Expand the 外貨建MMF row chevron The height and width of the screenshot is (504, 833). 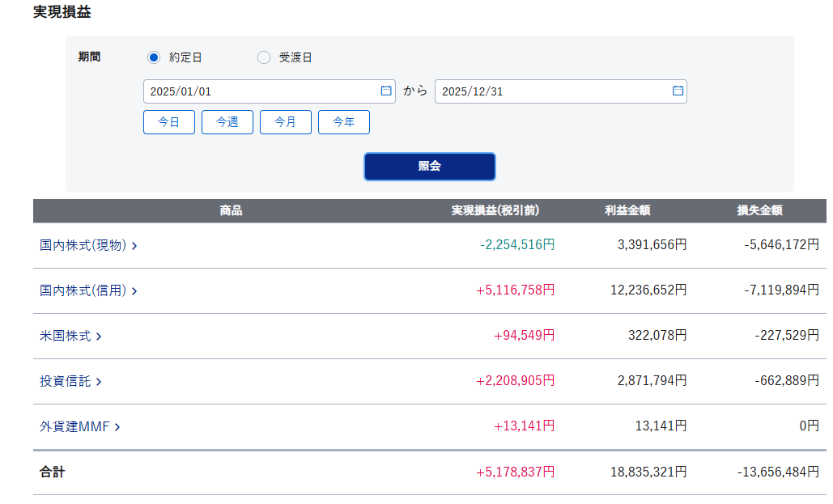tap(117, 427)
